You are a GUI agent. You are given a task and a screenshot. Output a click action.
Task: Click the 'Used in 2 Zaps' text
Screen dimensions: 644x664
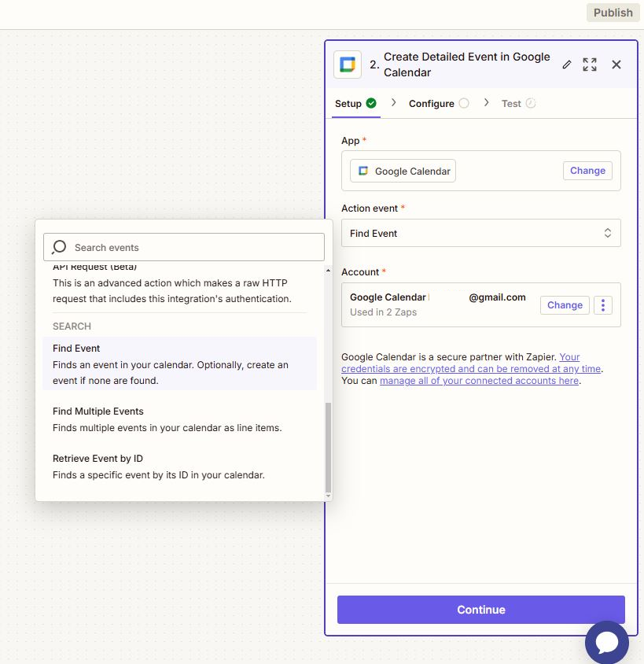(384, 312)
